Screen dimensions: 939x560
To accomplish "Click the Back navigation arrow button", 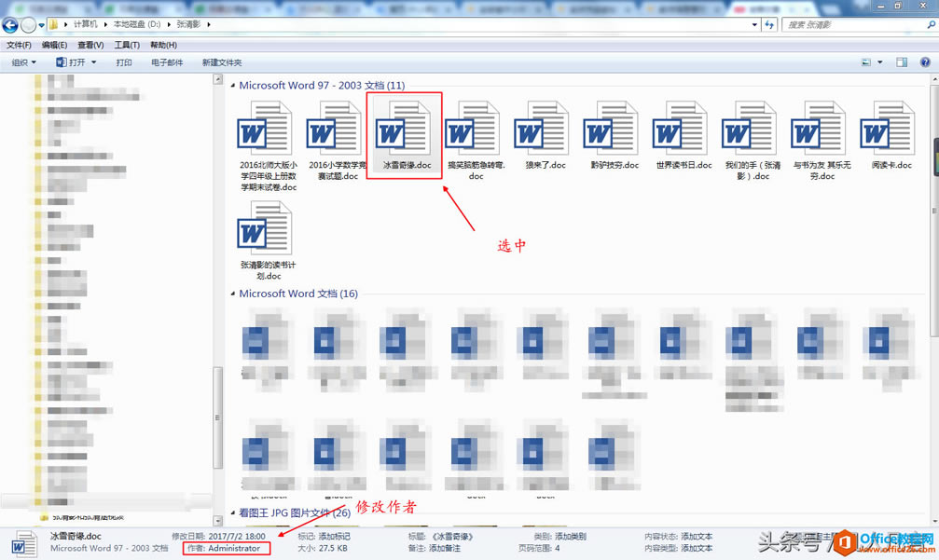I will pyautogui.click(x=10, y=24).
